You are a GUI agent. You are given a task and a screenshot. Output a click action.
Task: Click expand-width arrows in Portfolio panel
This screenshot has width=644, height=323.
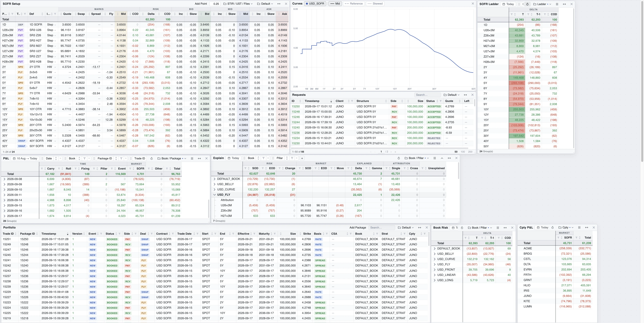click(x=420, y=228)
